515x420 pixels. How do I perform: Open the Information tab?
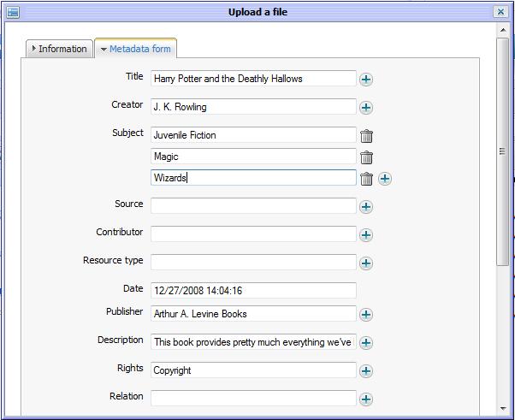(59, 49)
